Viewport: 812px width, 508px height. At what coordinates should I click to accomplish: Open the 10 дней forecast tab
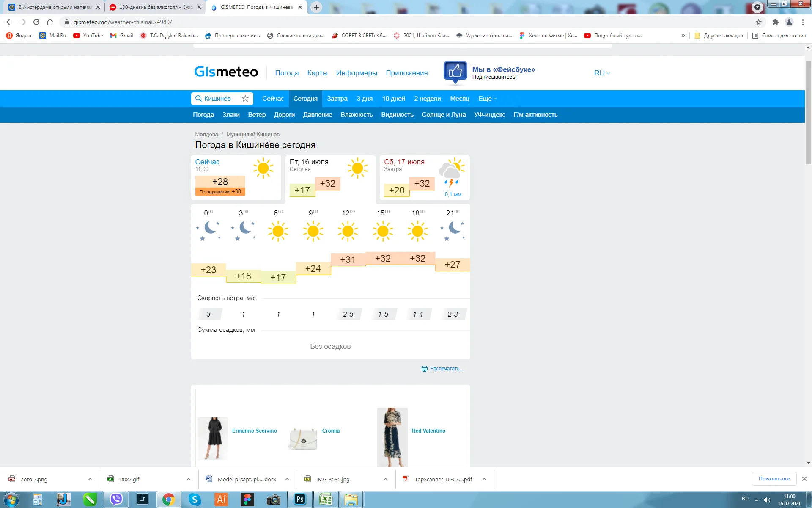(x=393, y=98)
